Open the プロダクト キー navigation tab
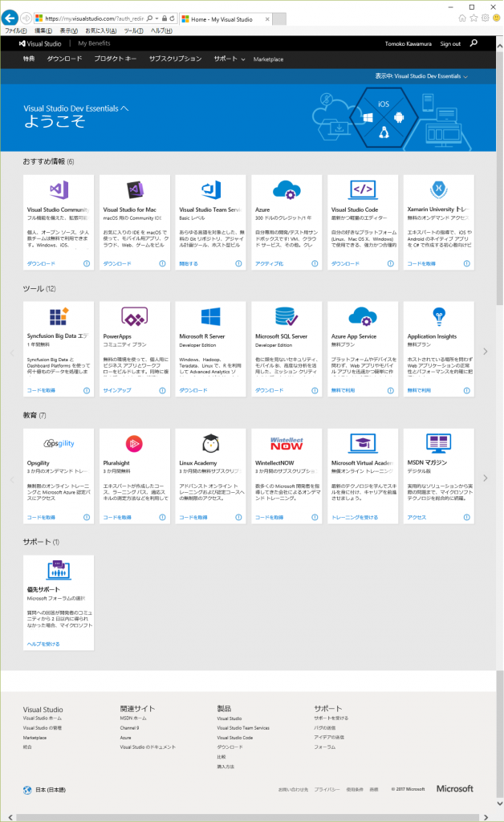Image resolution: width=504 pixels, height=822 pixels. coord(116,59)
